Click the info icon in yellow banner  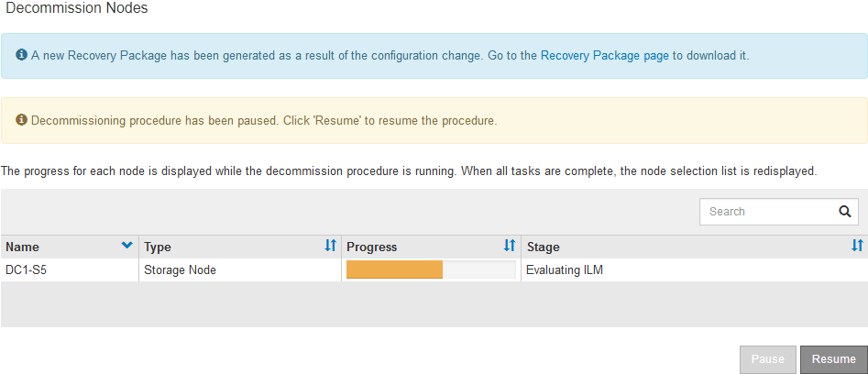[22, 120]
